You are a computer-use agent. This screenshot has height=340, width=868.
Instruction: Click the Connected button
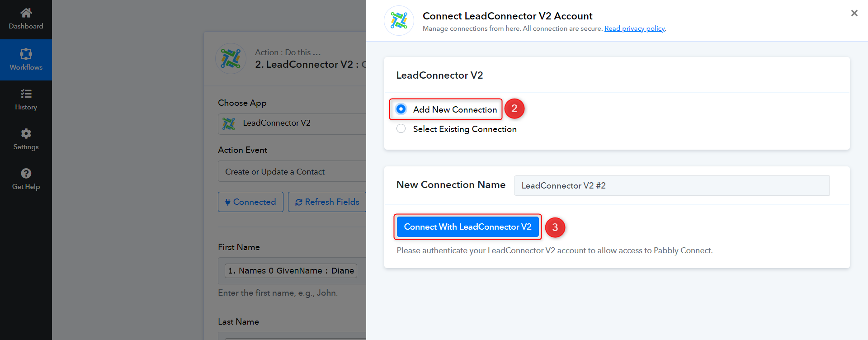250,202
